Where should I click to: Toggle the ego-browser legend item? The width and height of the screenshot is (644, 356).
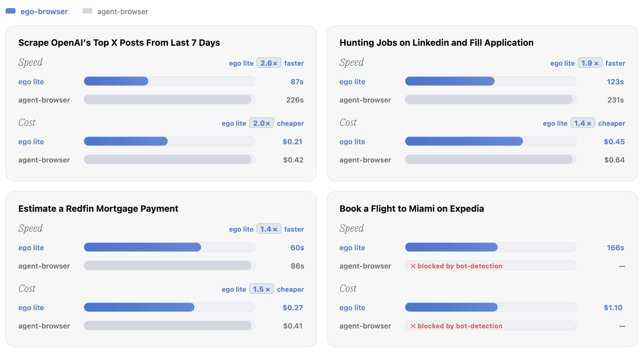tap(37, 11)
